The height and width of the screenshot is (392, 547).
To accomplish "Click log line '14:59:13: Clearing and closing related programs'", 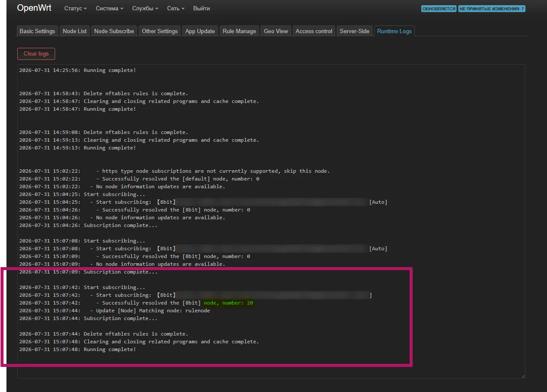I will click(x=139, y=140).
